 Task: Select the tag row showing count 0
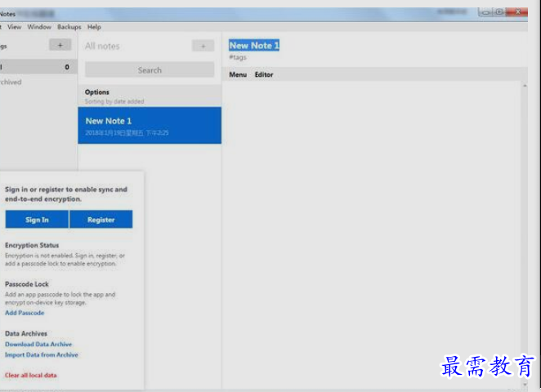(38, 67)
